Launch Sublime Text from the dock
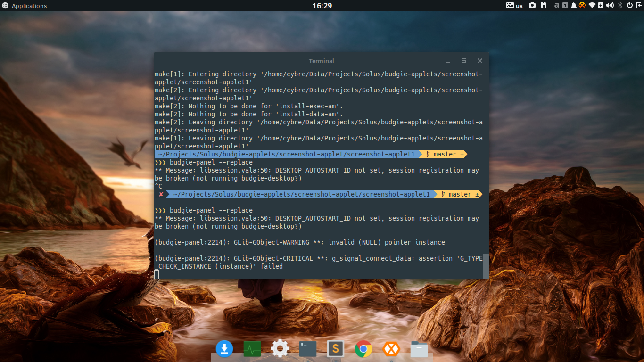Image resolution: width=644 pixels, height=362 pixels. click(x=336, y=349)
